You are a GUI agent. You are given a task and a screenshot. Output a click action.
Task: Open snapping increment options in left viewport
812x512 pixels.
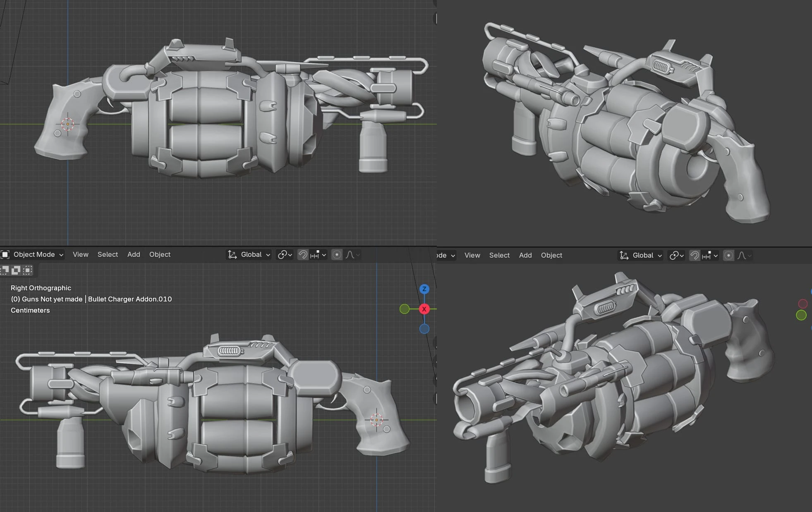(x=318, y=254)
